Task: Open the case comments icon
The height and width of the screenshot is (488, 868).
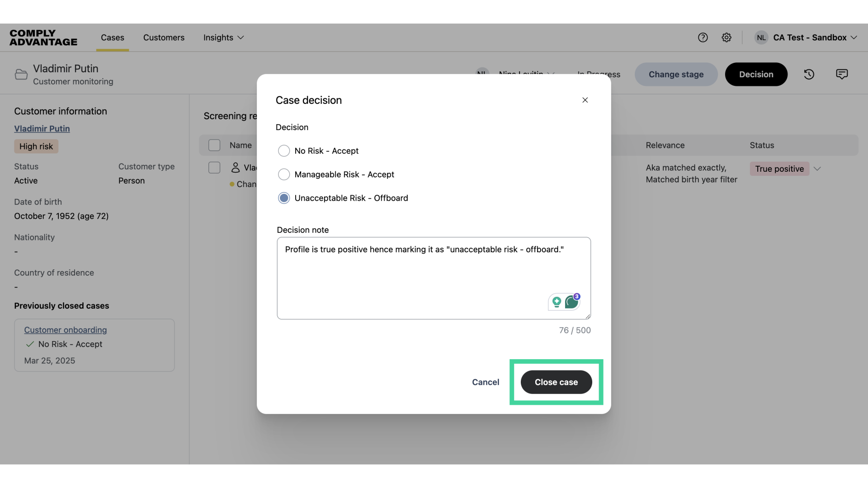Action: [x=842, y=74]
